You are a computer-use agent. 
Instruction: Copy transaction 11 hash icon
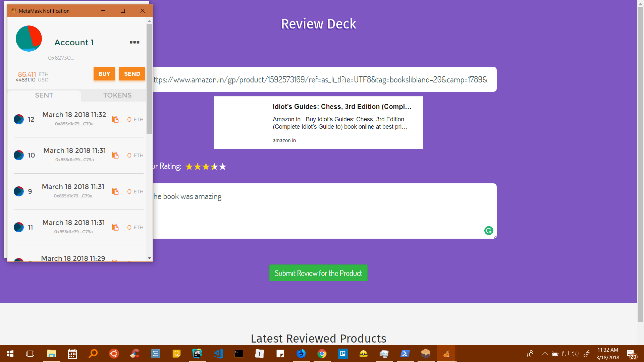click(115, 227)
